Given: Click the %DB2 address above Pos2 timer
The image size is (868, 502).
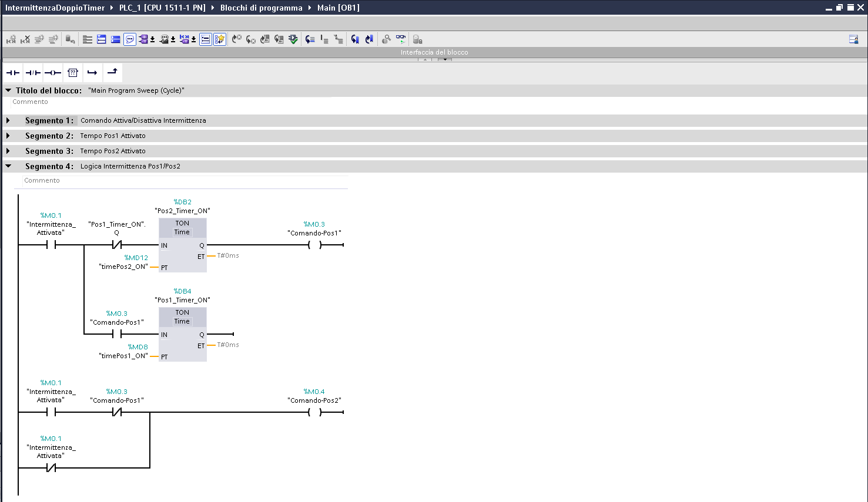Looking at the screenshot, I should point(182,202).
